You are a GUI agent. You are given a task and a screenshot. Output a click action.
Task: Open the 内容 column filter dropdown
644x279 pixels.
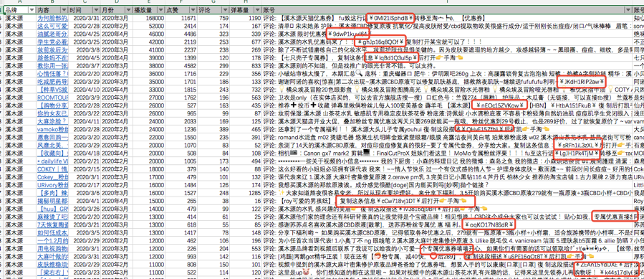63,9
